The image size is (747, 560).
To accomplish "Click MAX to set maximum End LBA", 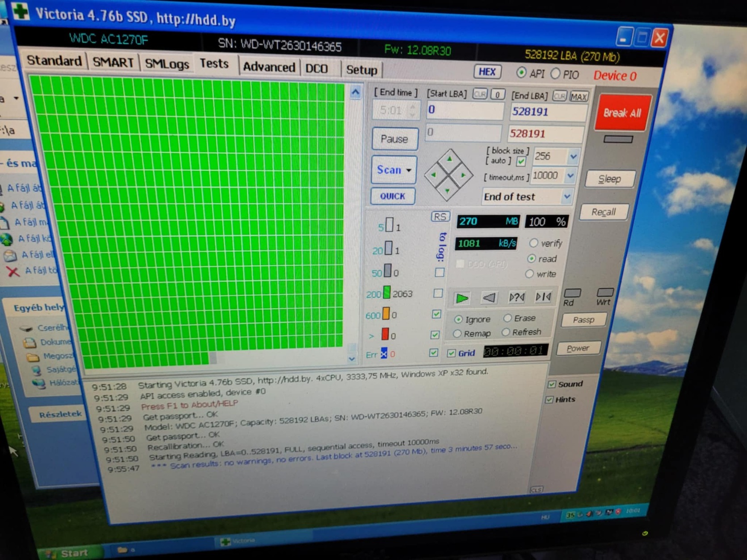I will tap(579, 96).
